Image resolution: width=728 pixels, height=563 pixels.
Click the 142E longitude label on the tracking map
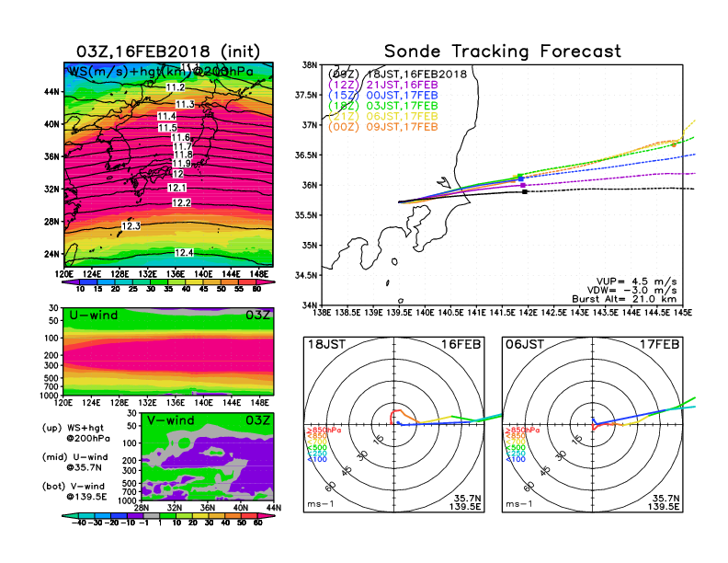pos(528,313)
